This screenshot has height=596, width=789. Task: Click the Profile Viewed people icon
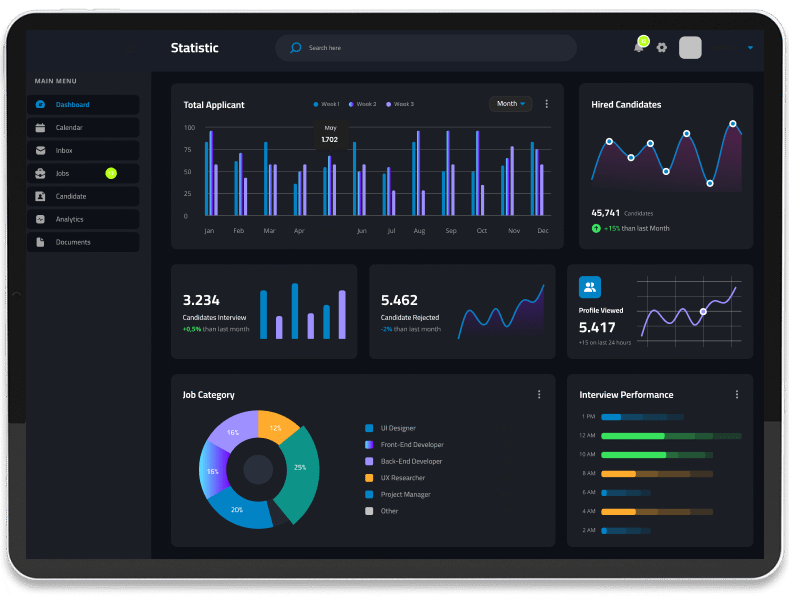click(x=590, y=287)
